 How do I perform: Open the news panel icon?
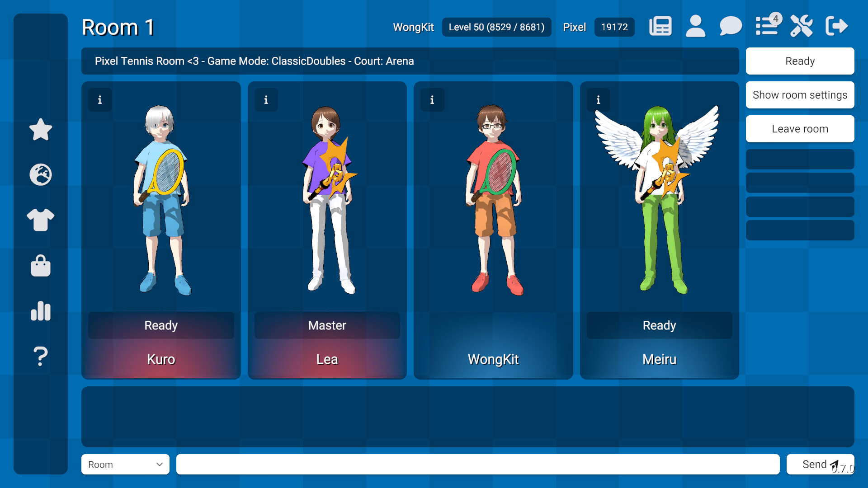pos(660,26)
